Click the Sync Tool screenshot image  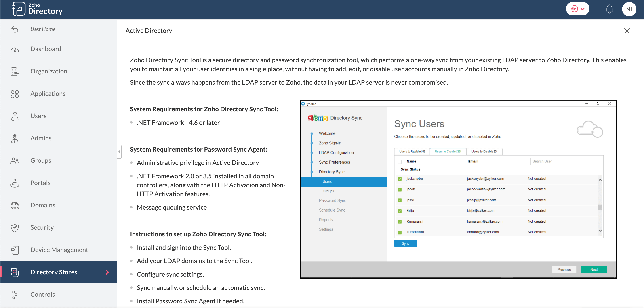point(458,189)
